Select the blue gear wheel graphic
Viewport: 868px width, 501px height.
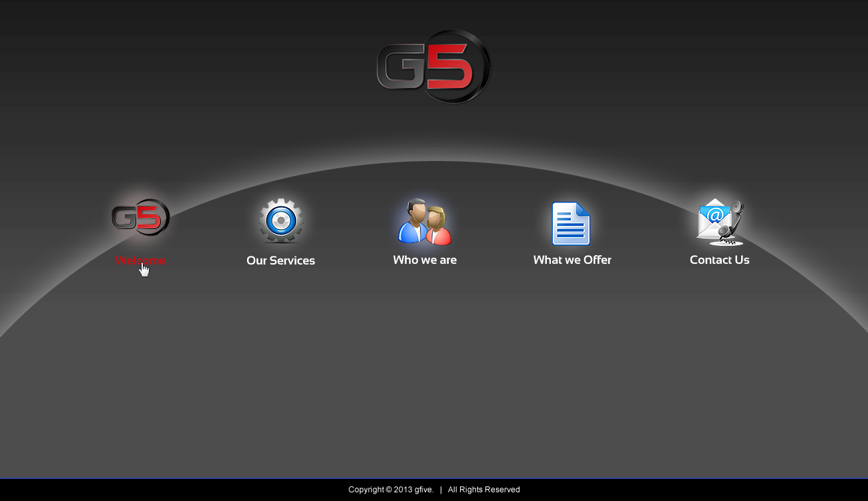pos(280,221)
